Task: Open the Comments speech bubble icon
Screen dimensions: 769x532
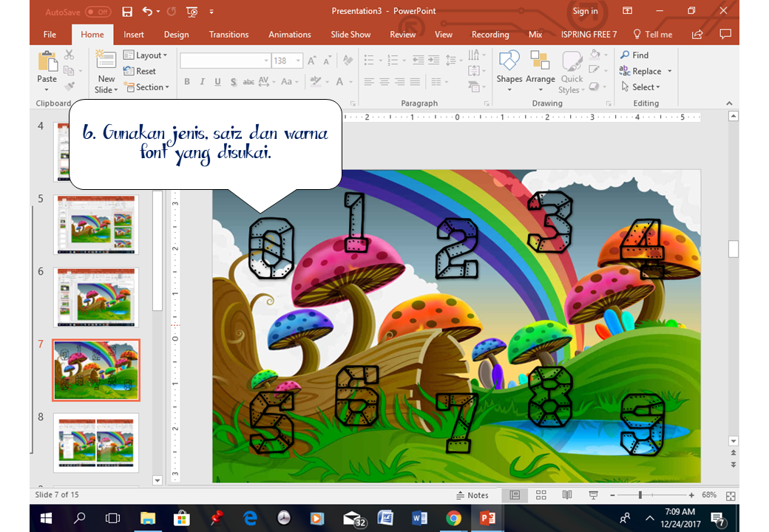Action: [725, 34]
